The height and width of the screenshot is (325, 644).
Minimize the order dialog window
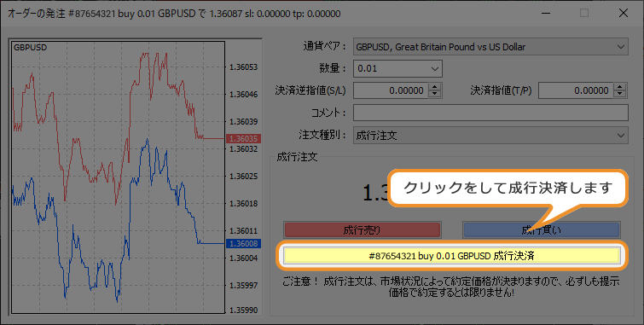pos(545,13)
